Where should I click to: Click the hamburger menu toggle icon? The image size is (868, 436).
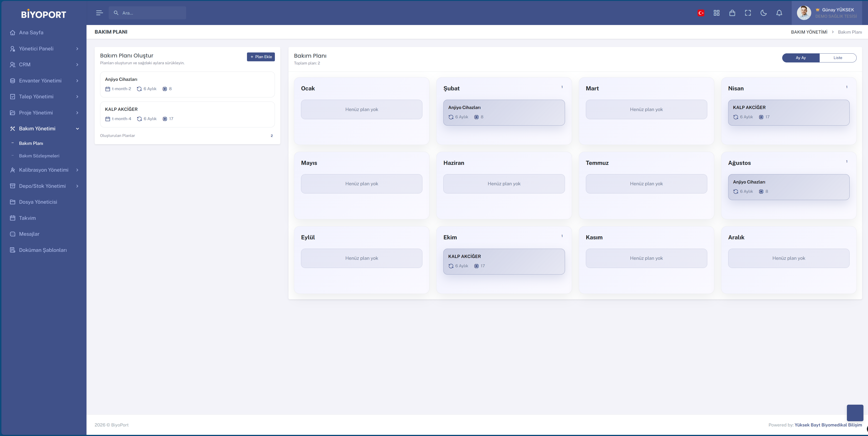click(99, 13)
